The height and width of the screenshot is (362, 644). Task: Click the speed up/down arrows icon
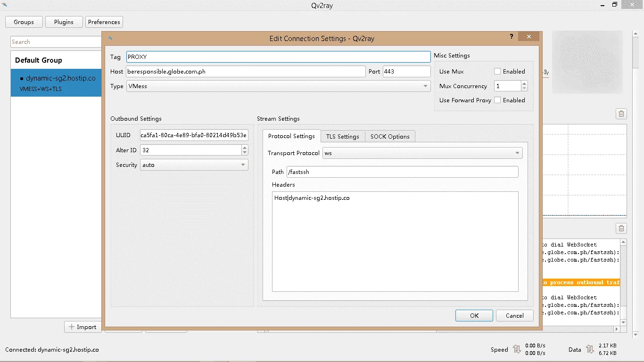[x=517, y=349]
